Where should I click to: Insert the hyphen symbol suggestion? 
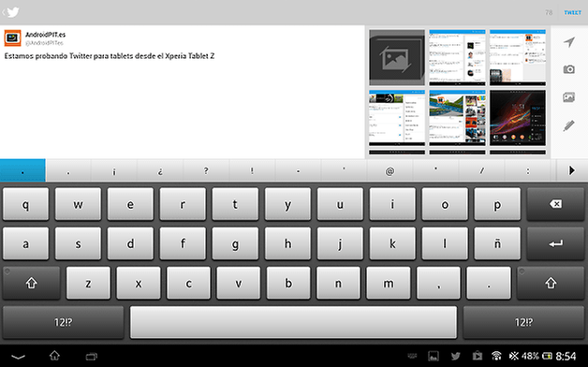(x=298, y=171)
